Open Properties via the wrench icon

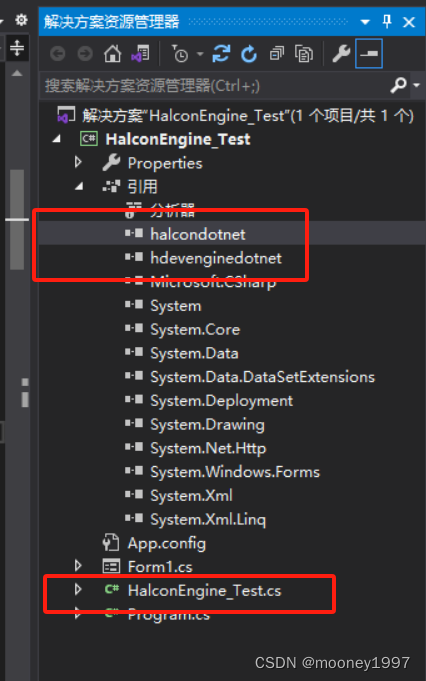(341, 54)
